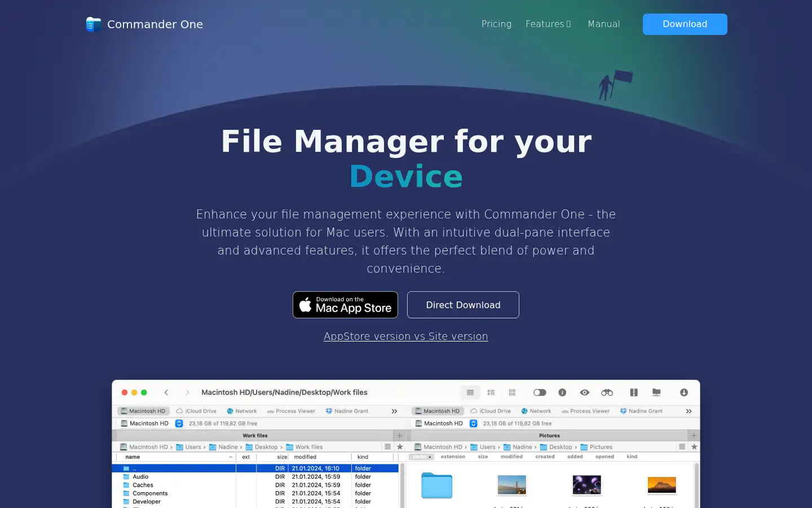Click the Download on the Mac App Store badge

point(345,305)
